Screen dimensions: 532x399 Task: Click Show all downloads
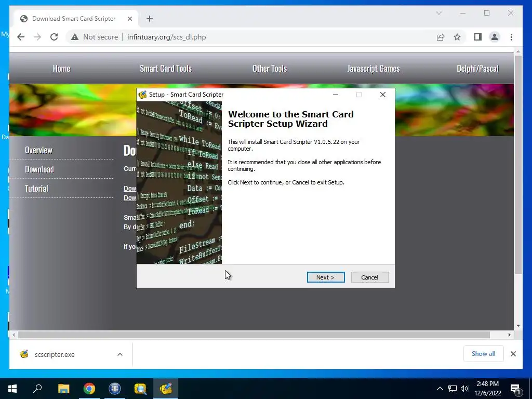pos(483,354)
